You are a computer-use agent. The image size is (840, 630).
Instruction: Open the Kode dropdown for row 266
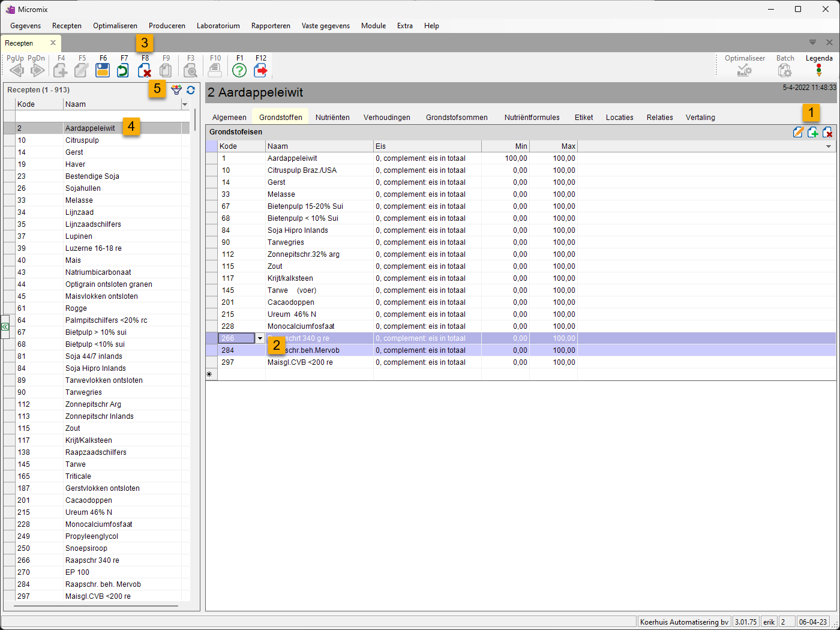(x=260, y=338)
